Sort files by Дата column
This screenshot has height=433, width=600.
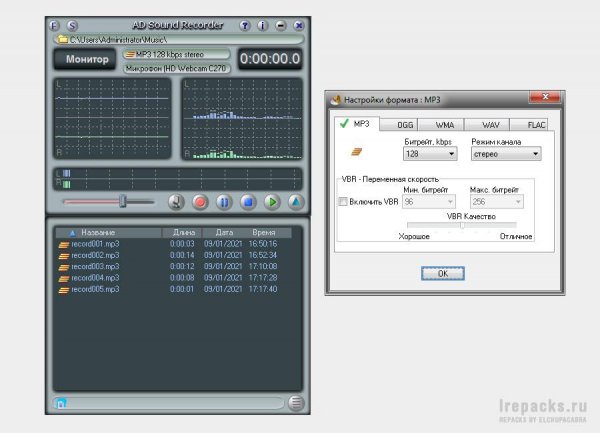coord(224,233)
